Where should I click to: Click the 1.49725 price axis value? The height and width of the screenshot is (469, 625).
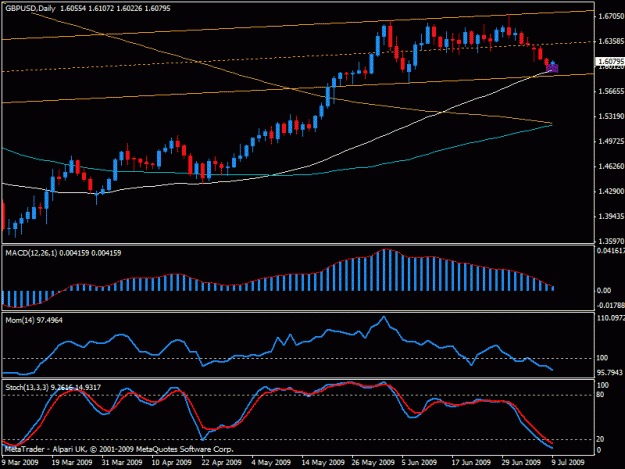tap(611, 141)
